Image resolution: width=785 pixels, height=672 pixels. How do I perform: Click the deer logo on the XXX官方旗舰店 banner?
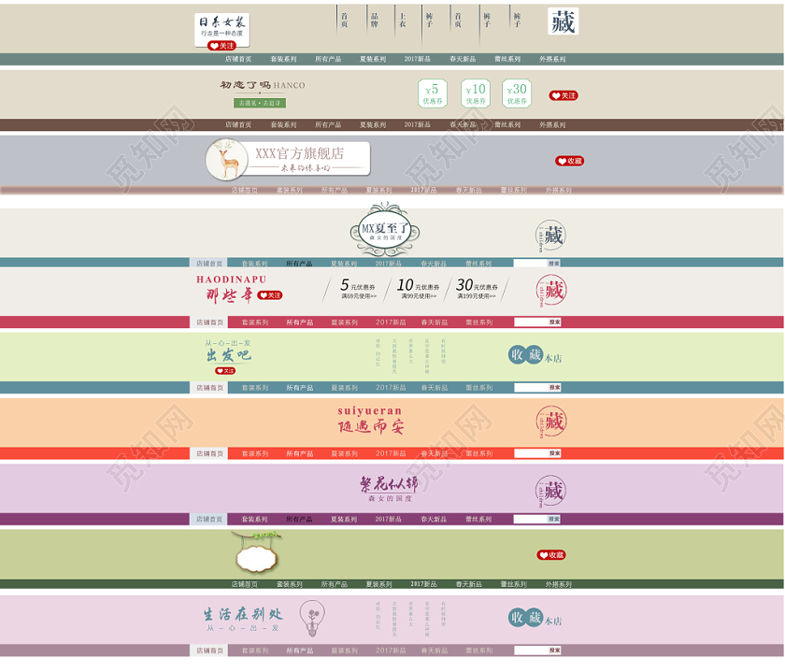pyautogui.click(x=228, y=158)
